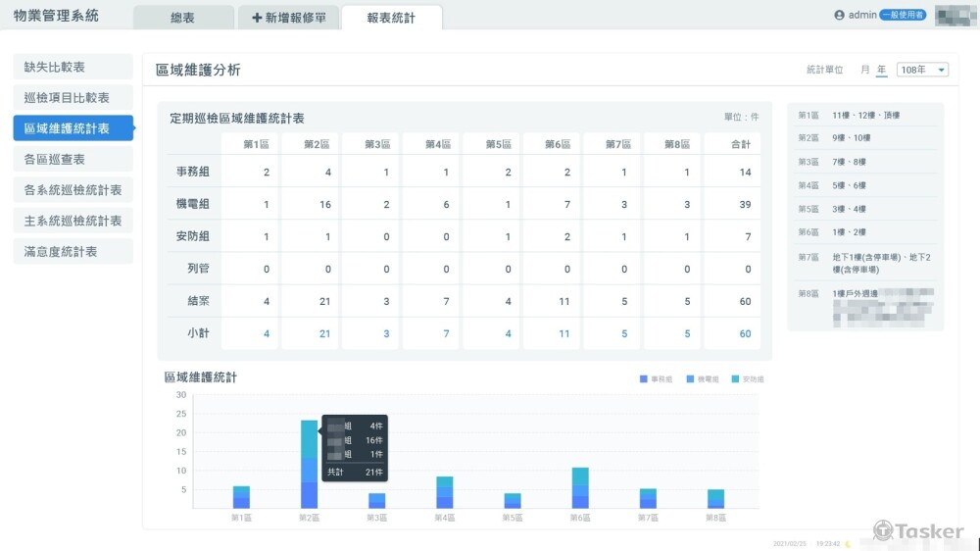This screenshot has width=980, height=551.
Task: Switch to the 總表 tab
Action: (183, 18)
